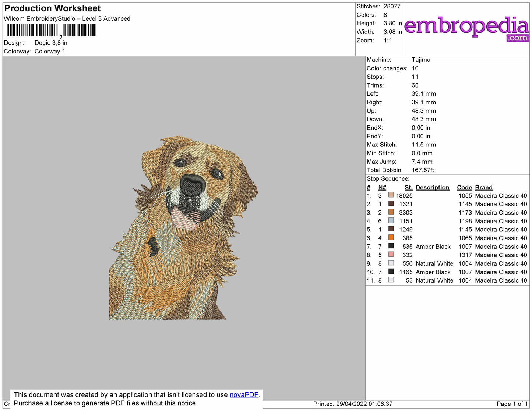Click 'Natural White' description in stop 11
532x411 pixels.
(x=434, y=280)
